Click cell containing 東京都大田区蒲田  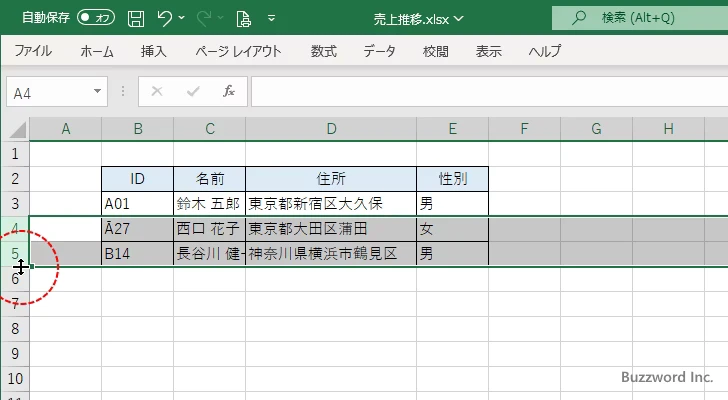click(331, 229)
